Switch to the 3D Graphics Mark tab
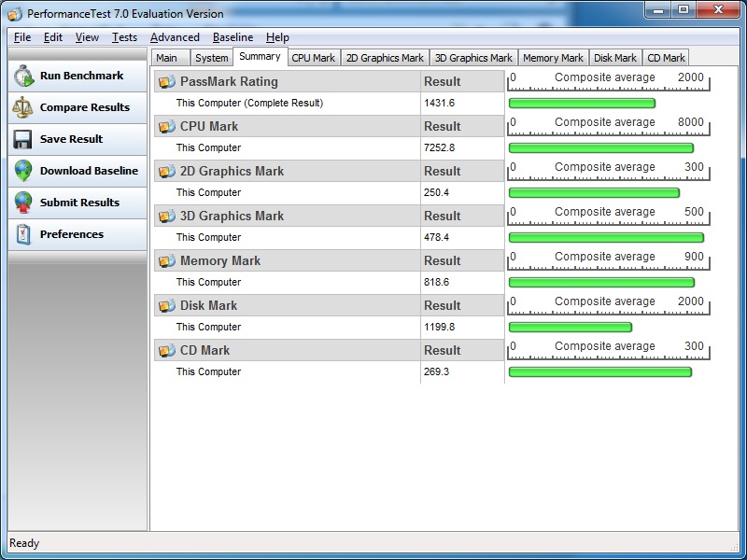Viewport: 747px width, 560px height. (473, 58)
